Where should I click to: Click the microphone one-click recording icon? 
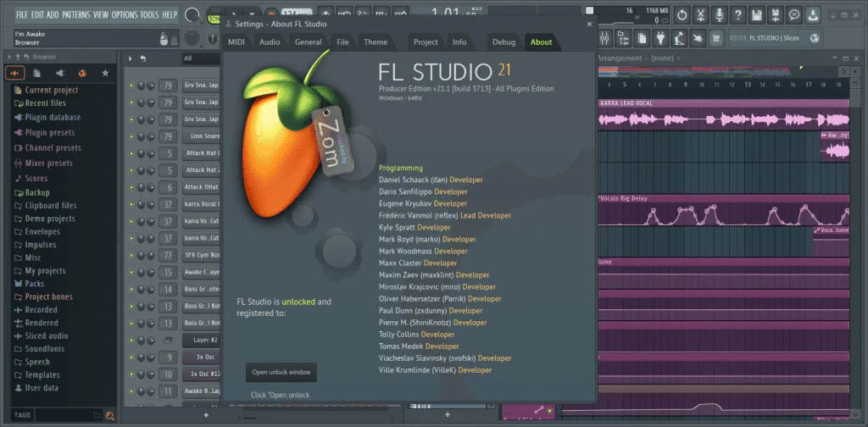click(x=720, y=15)
